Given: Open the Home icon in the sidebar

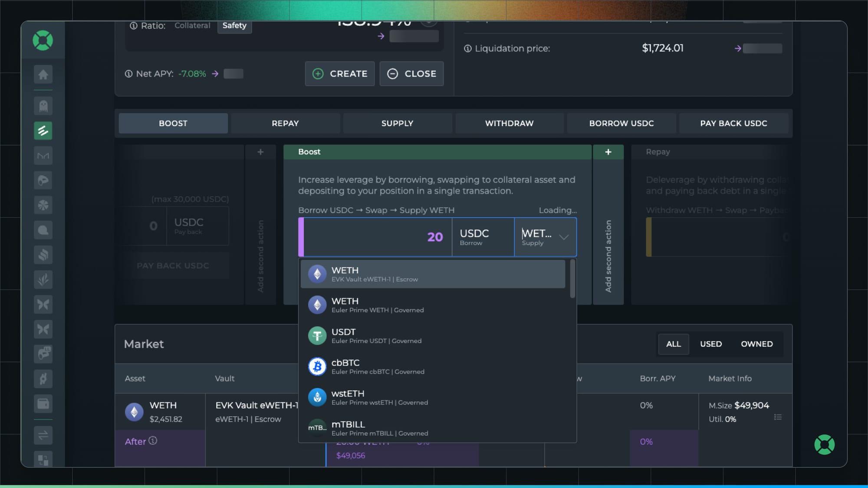Looking at the screenshot, I should [43, 74].
